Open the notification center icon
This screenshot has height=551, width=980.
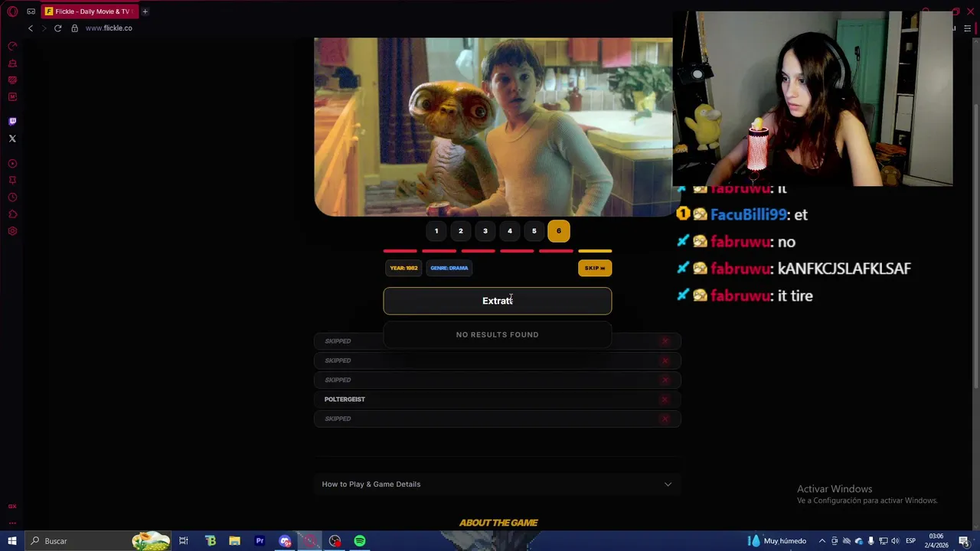point(965,541)
